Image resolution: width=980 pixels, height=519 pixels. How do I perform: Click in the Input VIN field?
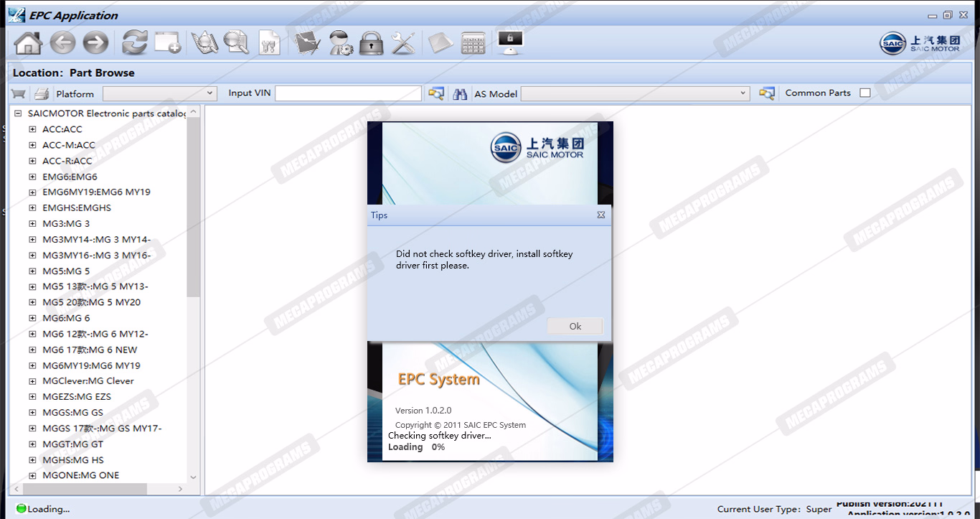click(348, 93)
